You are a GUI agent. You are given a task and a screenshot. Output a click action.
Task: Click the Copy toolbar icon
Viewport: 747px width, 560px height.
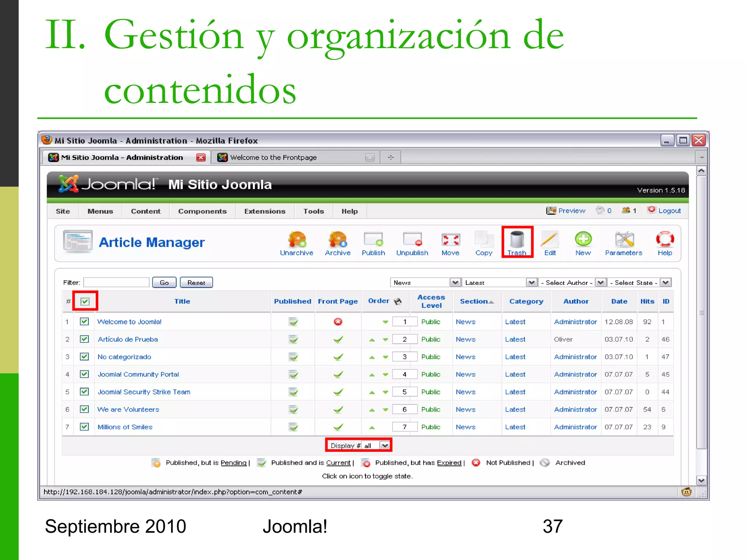click(484, 243)
